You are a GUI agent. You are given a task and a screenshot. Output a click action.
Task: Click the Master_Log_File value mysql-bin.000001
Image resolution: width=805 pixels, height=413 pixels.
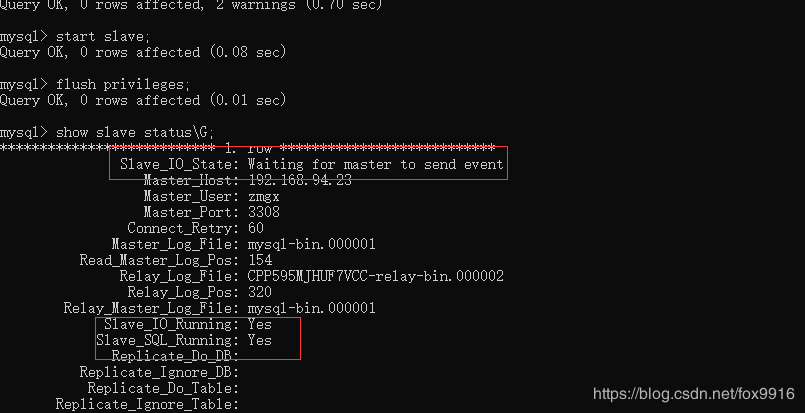(312, 244)
